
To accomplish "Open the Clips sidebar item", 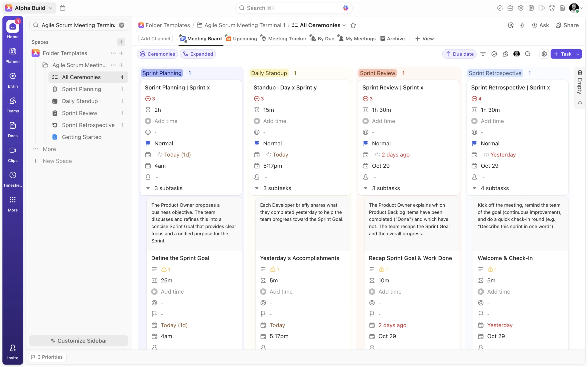I will point(13,154).
